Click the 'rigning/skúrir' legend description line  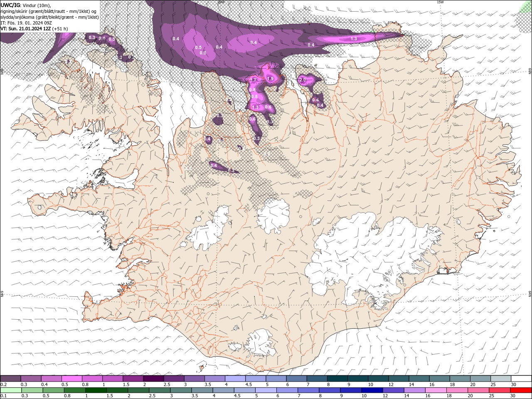pyautogui.click(x=49, y=11)
